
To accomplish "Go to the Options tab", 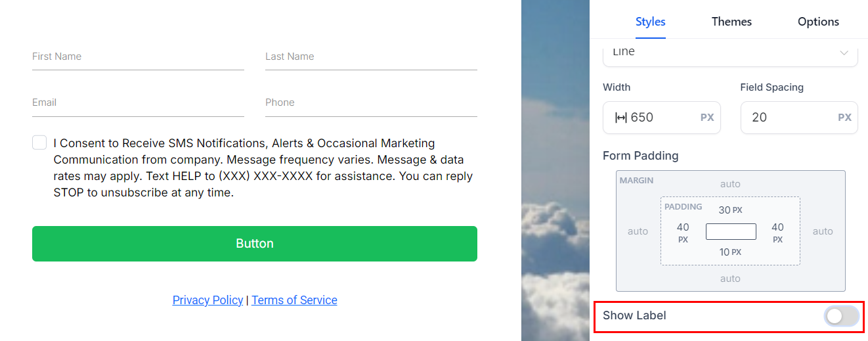I will coord(818,22).
